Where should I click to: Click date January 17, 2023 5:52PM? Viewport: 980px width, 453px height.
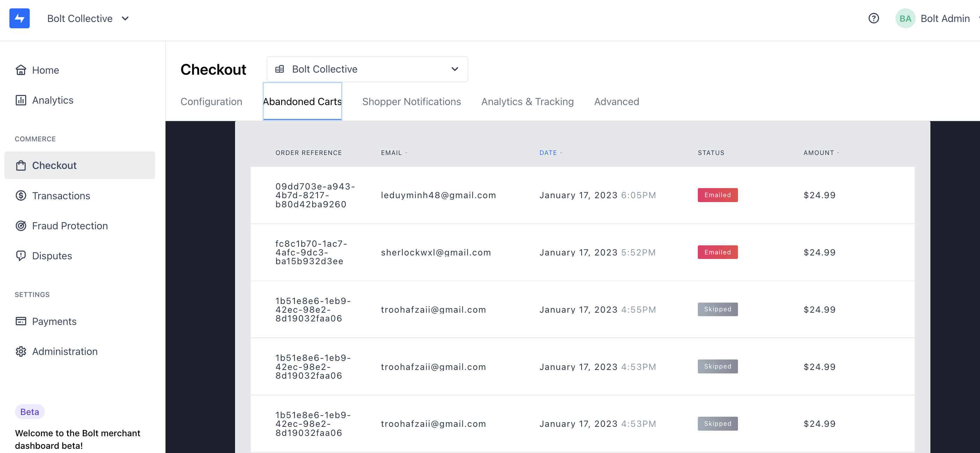click(597, 252)
